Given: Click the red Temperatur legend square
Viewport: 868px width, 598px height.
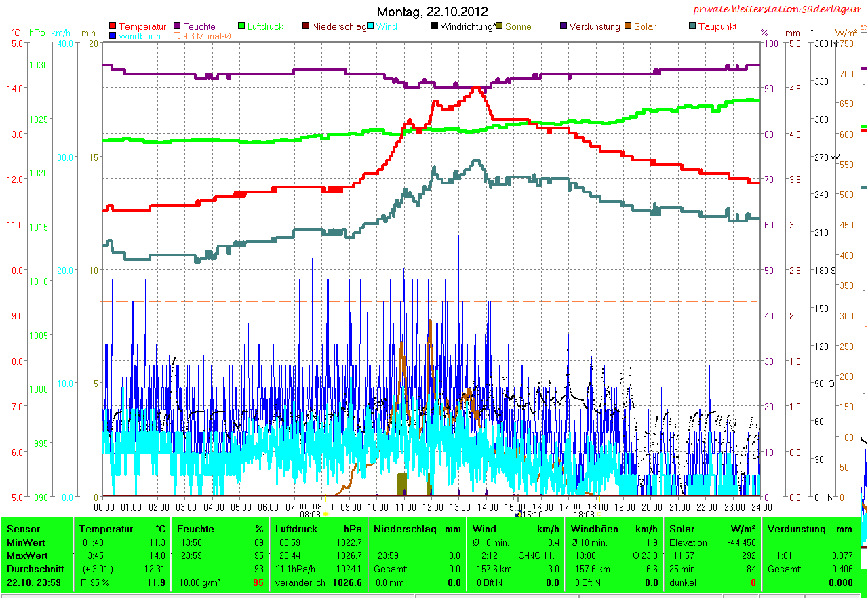Looking at the screenshot, I should click(x=113, y=27).
